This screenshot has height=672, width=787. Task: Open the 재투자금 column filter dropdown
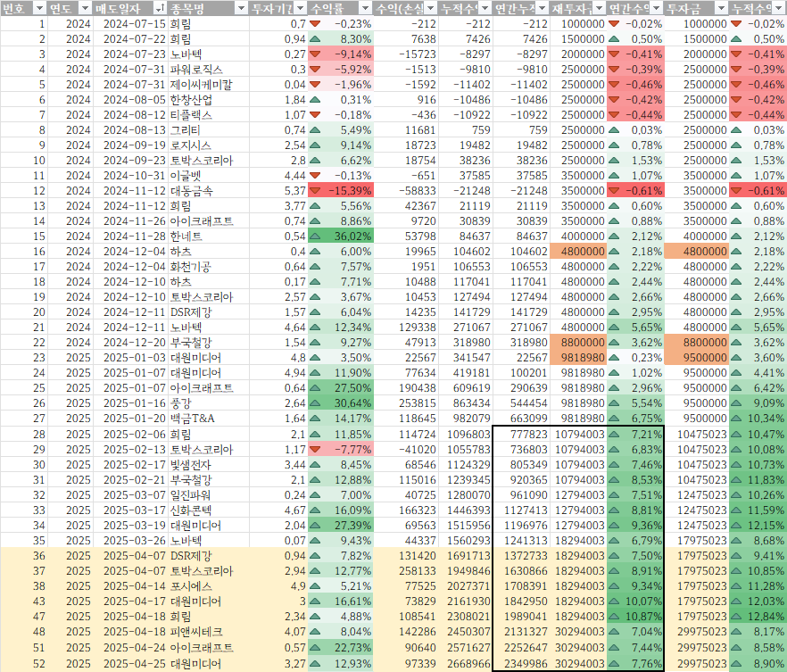[x=599, y=8]
